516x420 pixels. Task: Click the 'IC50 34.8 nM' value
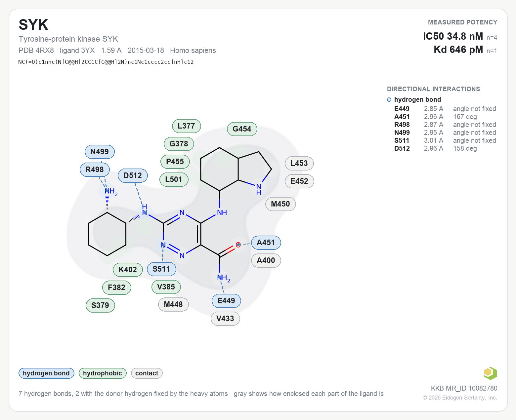click(453, 36)
